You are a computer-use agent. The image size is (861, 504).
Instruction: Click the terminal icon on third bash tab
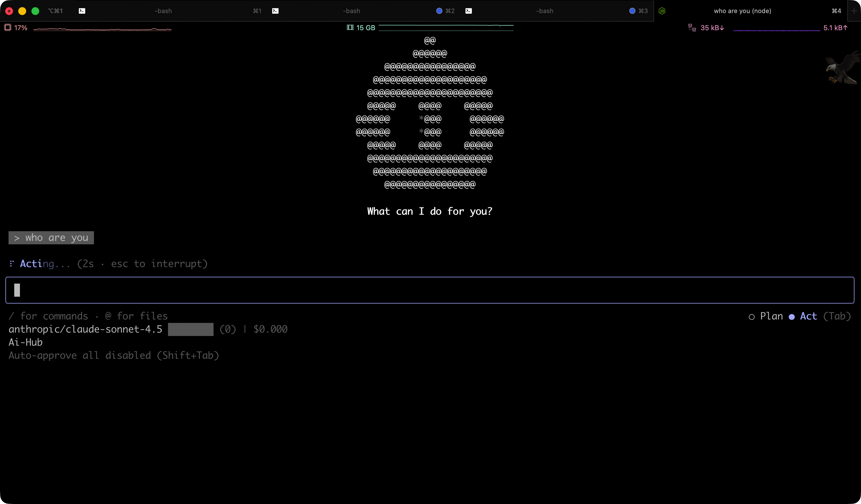468,11
